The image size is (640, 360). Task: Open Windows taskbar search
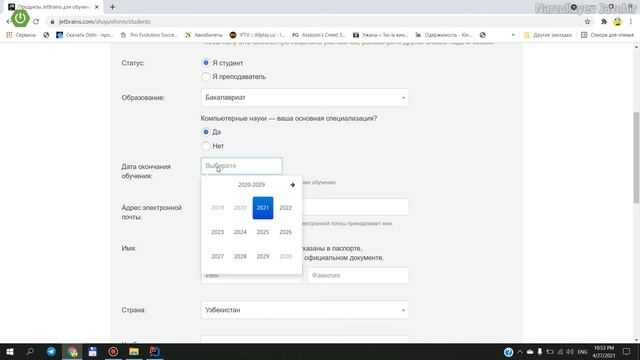[30, 351]
